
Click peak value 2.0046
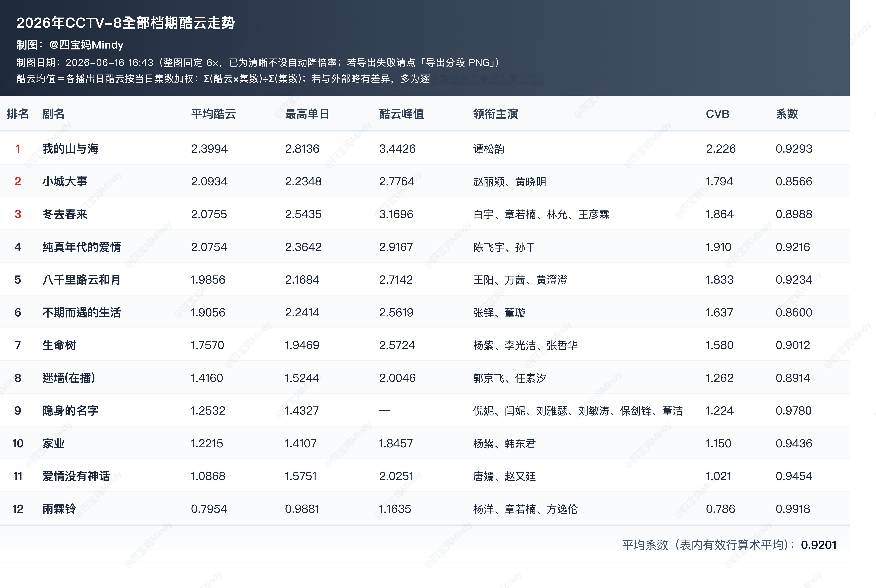point(398,378)
